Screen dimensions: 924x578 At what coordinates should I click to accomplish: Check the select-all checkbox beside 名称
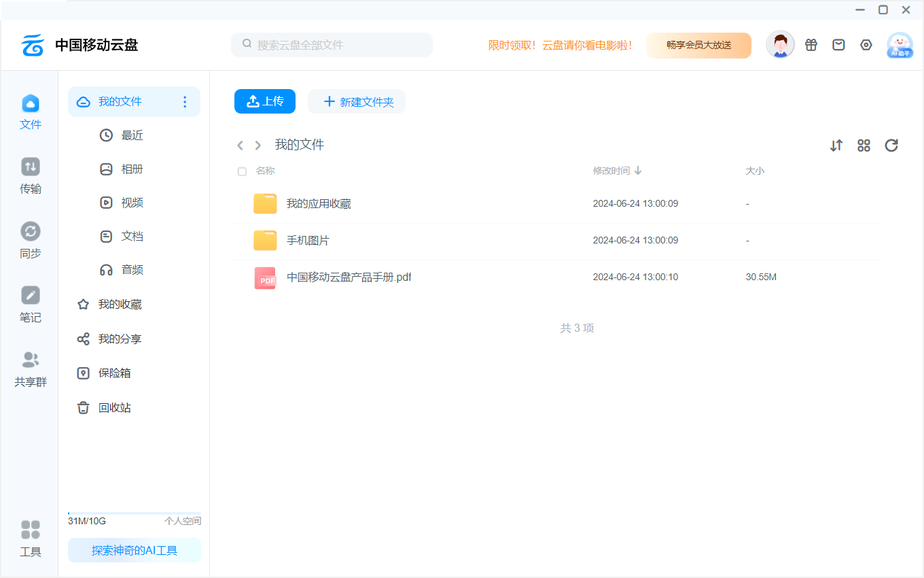pyautogui.click(x=242, y=171)
